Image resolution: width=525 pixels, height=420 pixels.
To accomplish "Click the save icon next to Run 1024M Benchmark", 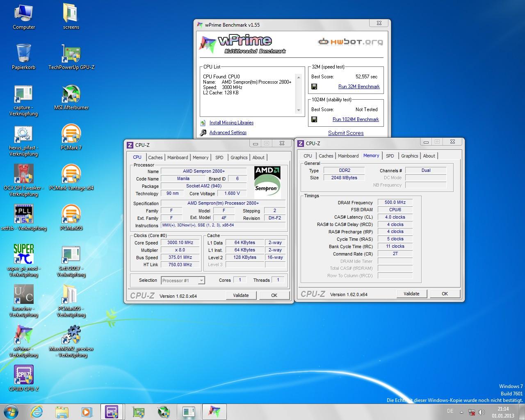I will pos(314,119).
